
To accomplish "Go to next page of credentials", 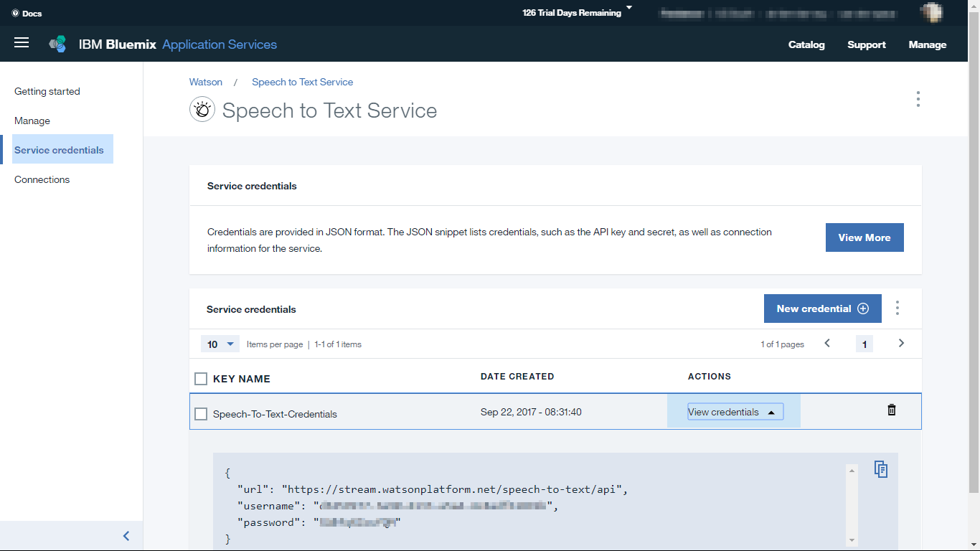I will point(901,344).
